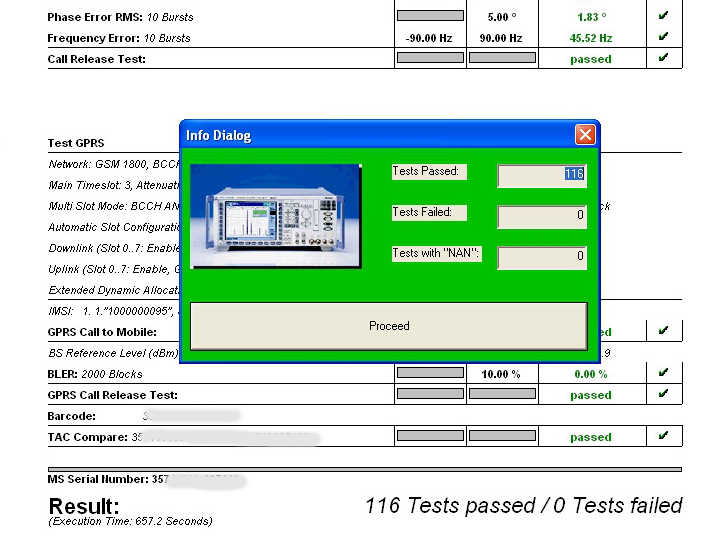
Task: Click the TAC Compare check mark
Action: coord(662,436)
